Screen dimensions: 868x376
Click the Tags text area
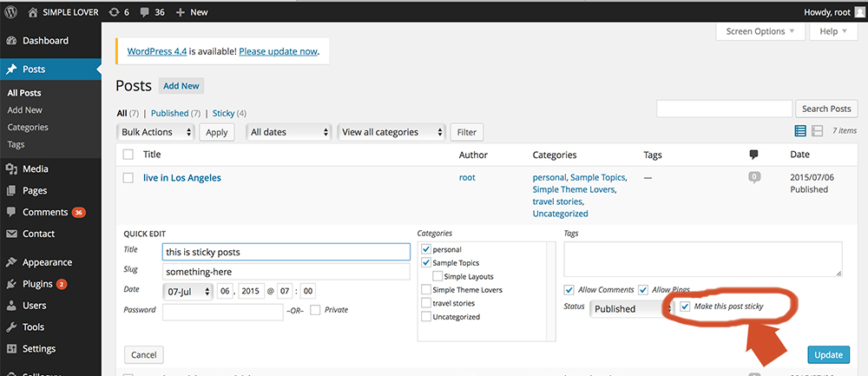[703, 259]
